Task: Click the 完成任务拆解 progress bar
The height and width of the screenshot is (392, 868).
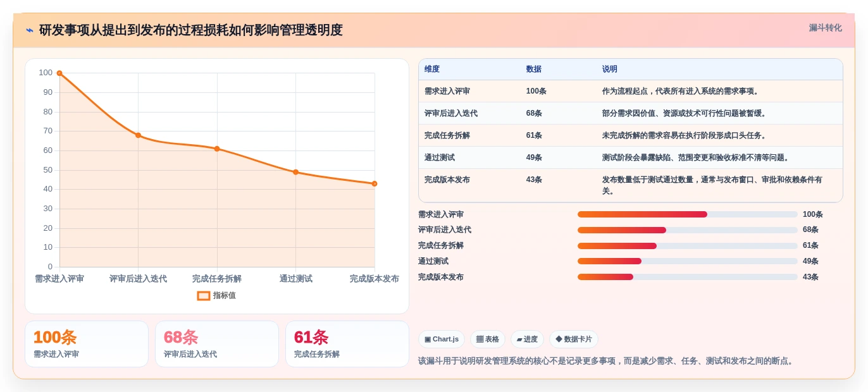Action: 688,246
